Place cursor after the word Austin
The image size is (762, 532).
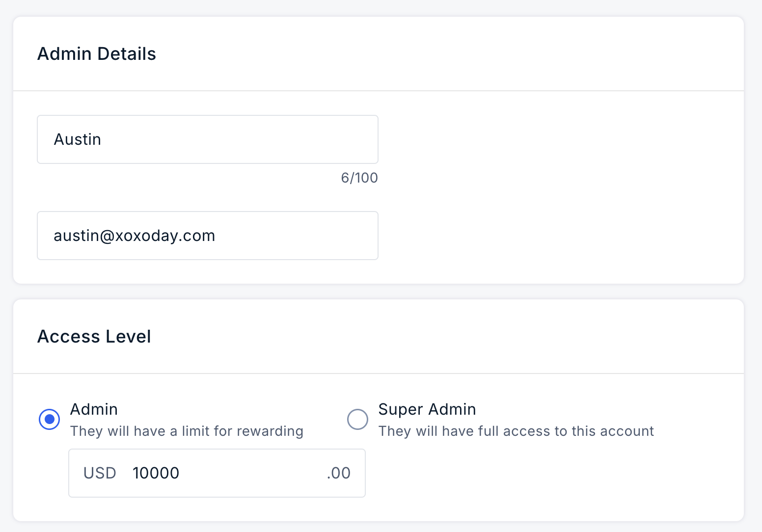click(102, 139)
